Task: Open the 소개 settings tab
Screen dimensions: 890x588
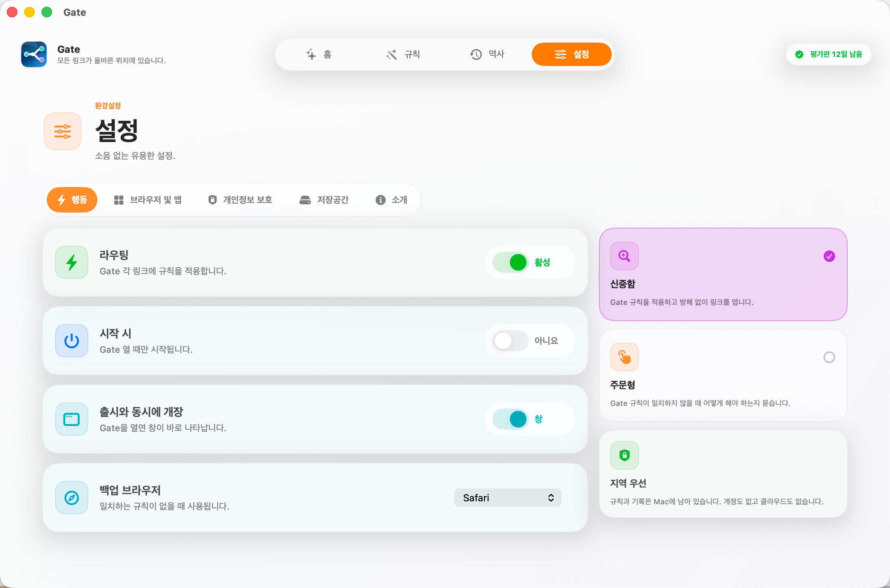Action: coord(391,200)
